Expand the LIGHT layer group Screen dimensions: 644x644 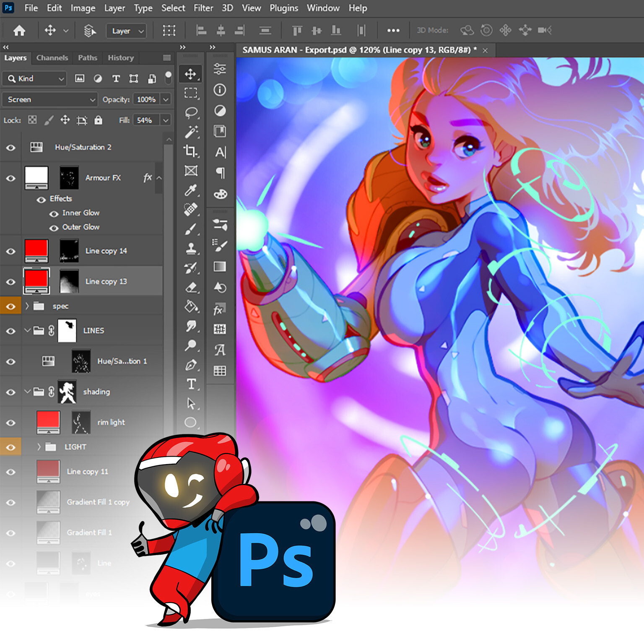coord(39,447)
